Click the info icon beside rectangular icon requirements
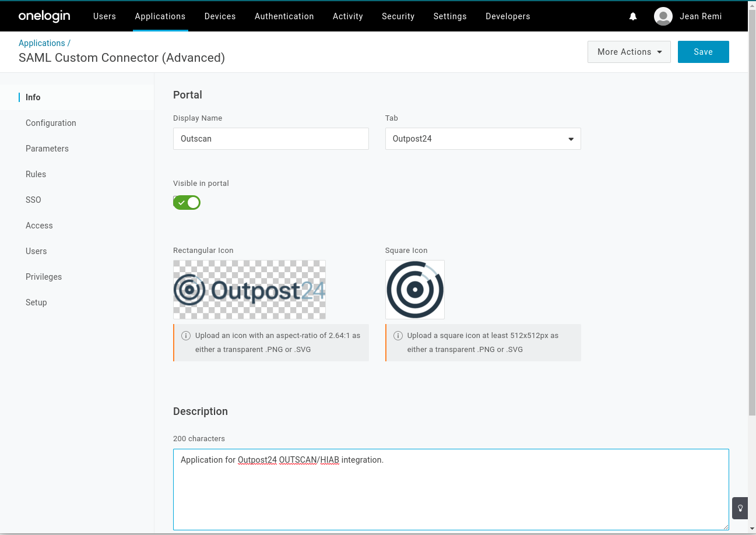This screenshot has height=535, width=756. click(x=186, y=335)
